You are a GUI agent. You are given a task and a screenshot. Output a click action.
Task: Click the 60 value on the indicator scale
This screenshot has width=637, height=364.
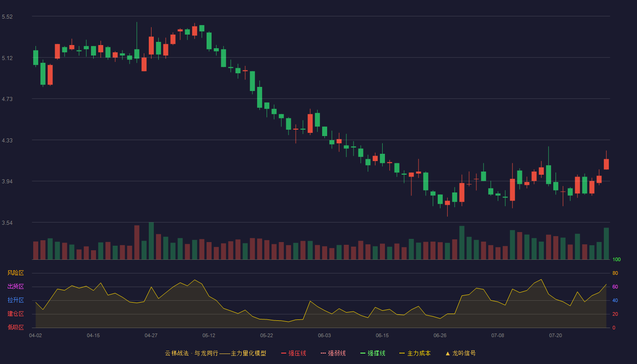[615, 287]
